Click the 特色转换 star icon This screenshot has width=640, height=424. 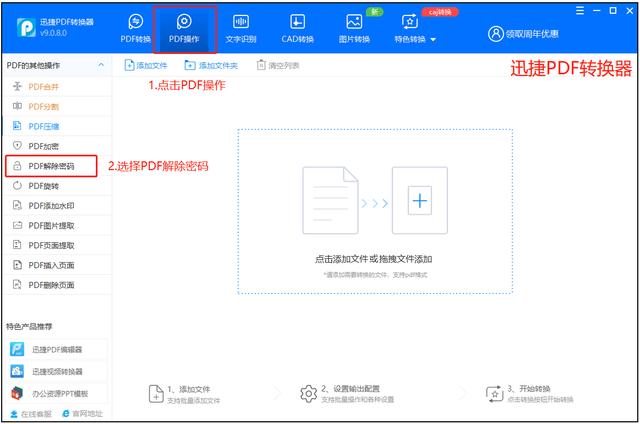click(x=410, y=22)
